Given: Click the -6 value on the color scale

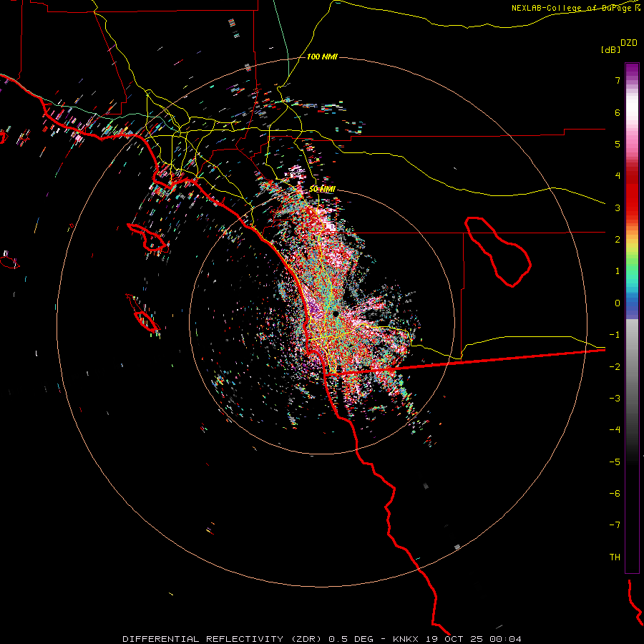Looking at the screenshot, I should coord(615,493).
